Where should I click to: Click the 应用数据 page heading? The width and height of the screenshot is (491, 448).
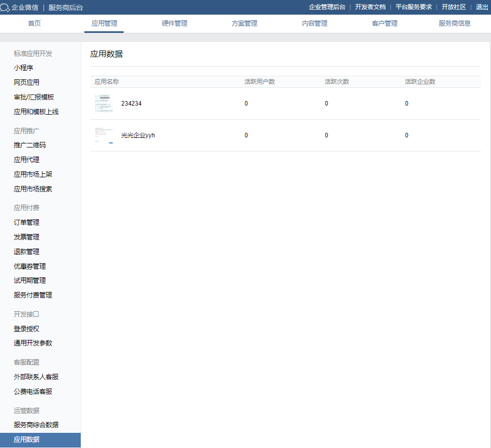106,54
